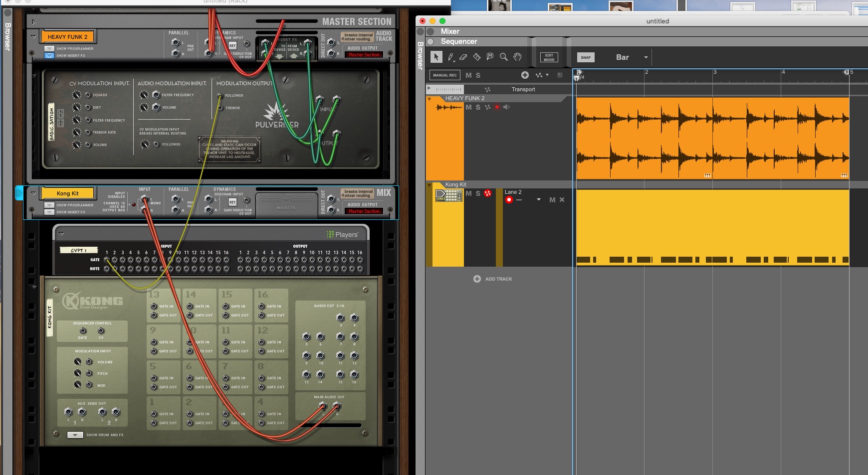Viewport: 868px width, 475px height.
Task: Solo the HEAVY FUNK 2 track
Action: click(x=478, y=107)
